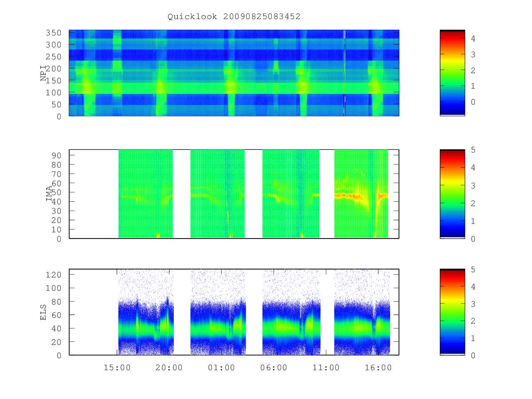Click the IMA axis label
Screen dimensions: 532x399
pos(49,194)
